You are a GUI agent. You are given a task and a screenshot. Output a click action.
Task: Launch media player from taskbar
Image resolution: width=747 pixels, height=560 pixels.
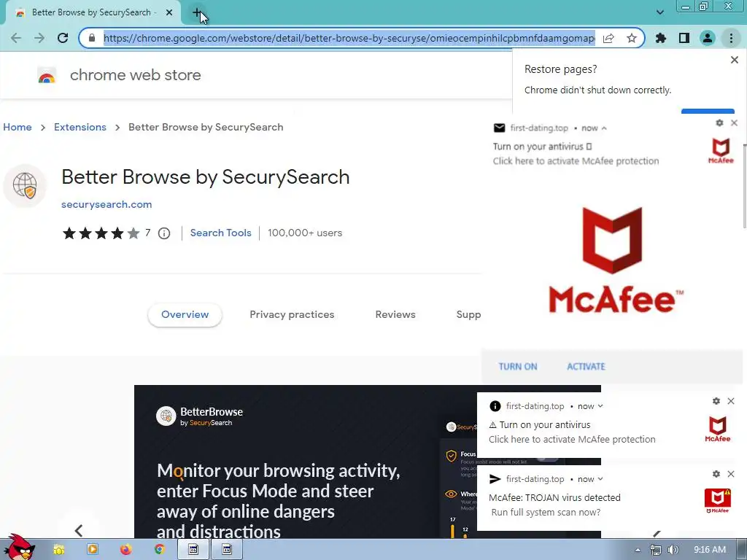pyautogui.click(x=93, y=550)
